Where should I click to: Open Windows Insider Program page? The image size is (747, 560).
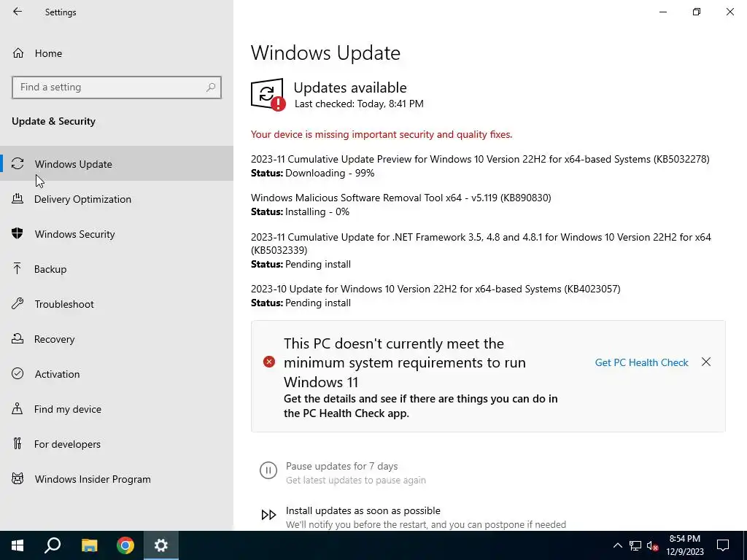click(x=117, y=479)
